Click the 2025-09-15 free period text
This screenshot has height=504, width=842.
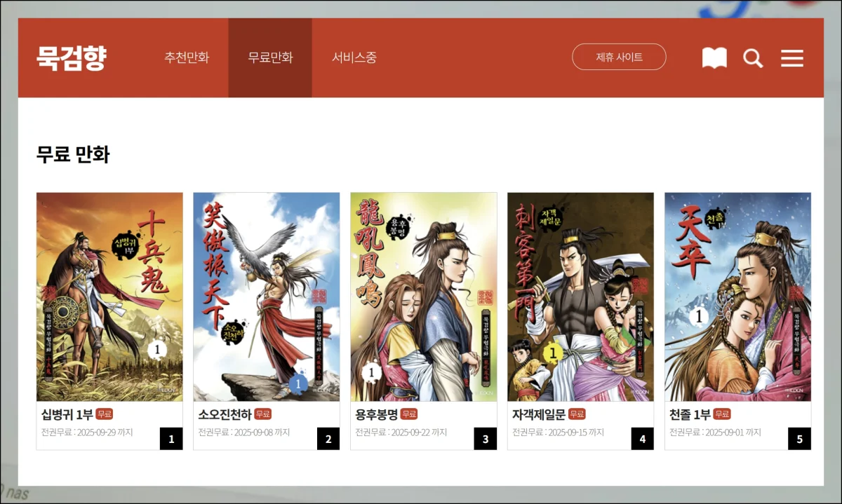click(x=558, y=433)
